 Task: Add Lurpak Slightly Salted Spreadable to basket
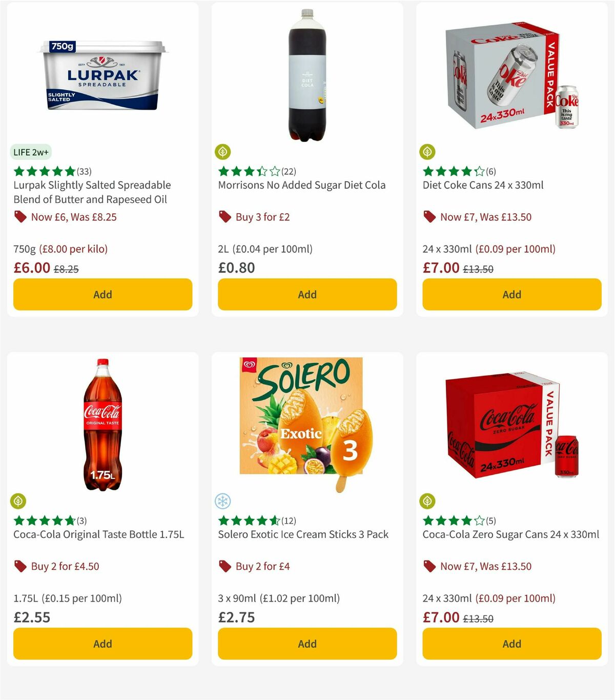(x=102, y=294)
